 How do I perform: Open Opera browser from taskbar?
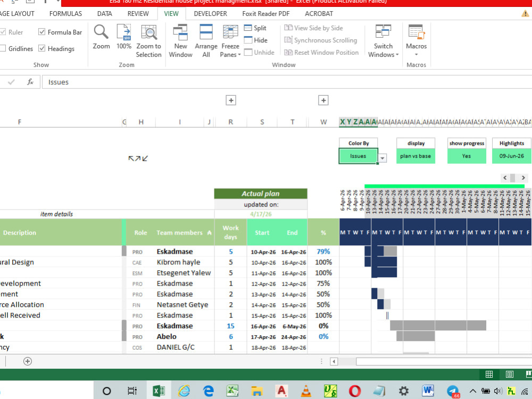[x=354, y=391]
